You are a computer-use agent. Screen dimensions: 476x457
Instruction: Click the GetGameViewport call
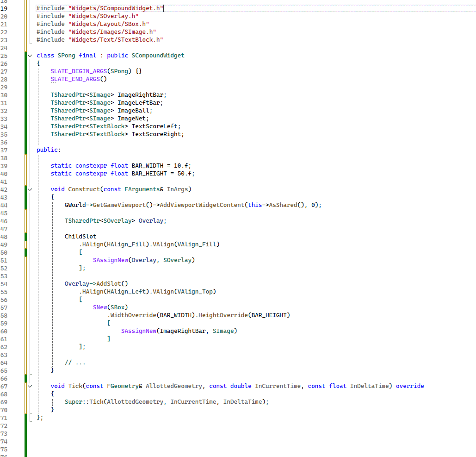(x=119, y=205)
